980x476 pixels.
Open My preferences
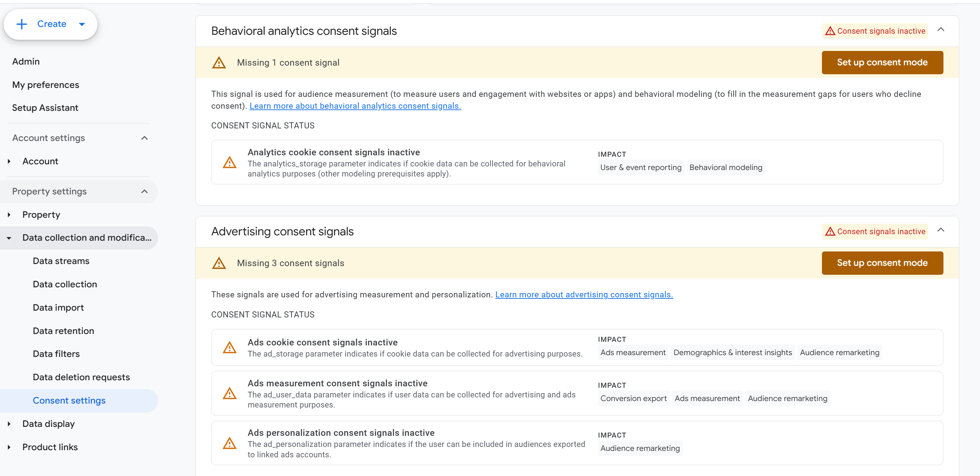(x=46, y=85)
